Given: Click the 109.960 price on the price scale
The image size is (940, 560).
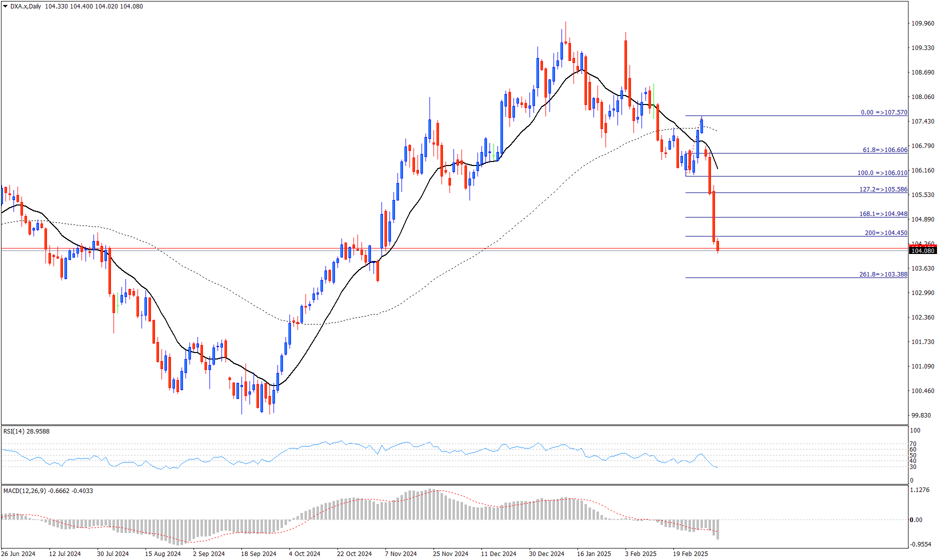Looking at the screenshot, I should [922, 23].
